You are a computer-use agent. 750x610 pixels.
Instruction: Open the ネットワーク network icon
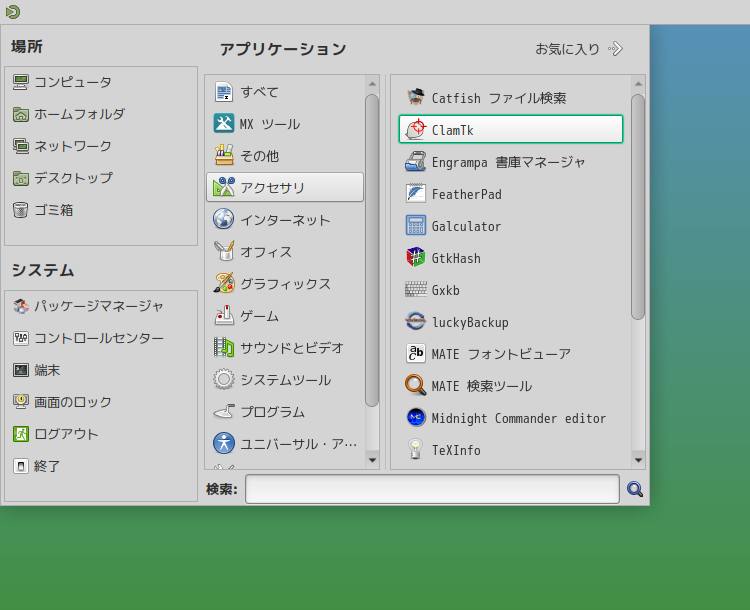coord(21,146)
